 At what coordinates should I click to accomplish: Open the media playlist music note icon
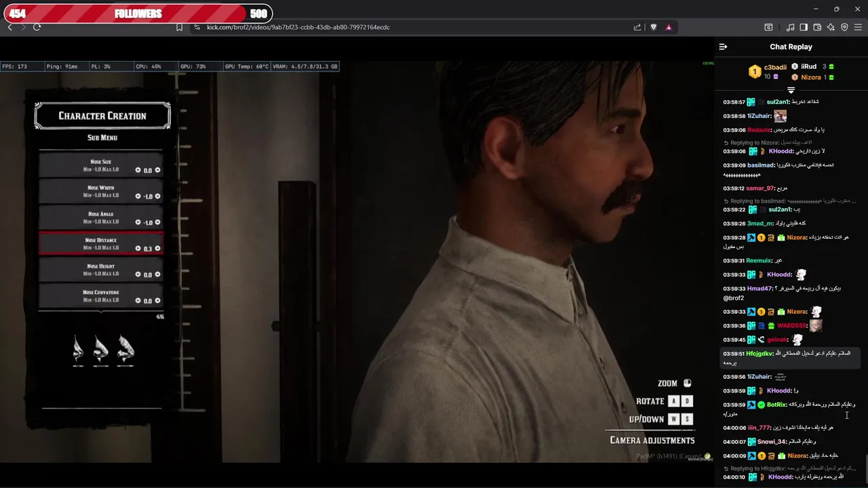pyautogui.click(x=790, y=27)
